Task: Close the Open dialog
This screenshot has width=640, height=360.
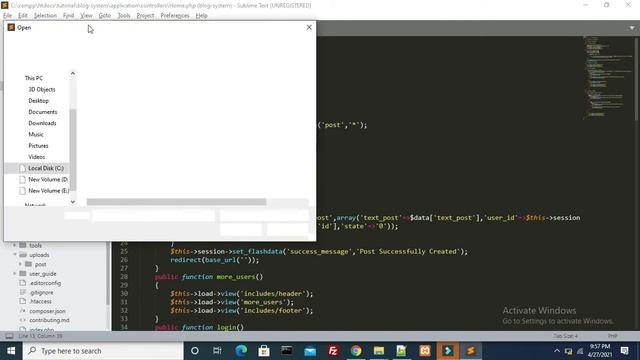Action: click(x=309, y=27)
